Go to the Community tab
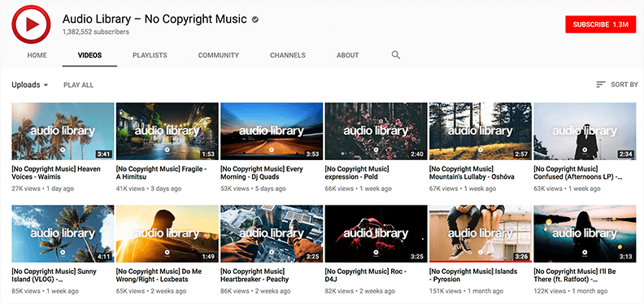This screenshot has width=644, height=304. coord(219,55)
